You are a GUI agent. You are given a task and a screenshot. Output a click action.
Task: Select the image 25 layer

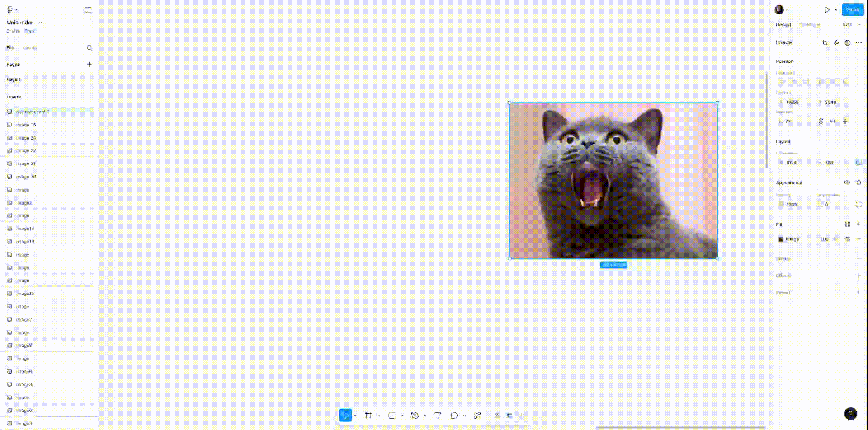click(26, 125)
